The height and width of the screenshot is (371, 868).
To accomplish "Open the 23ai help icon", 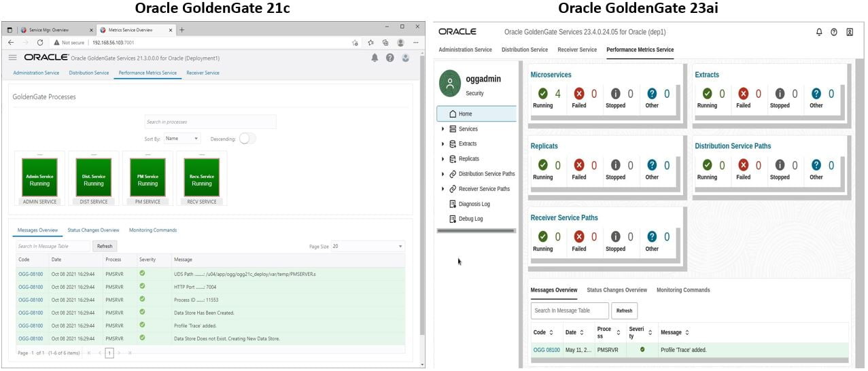I will tap(834, 32).
